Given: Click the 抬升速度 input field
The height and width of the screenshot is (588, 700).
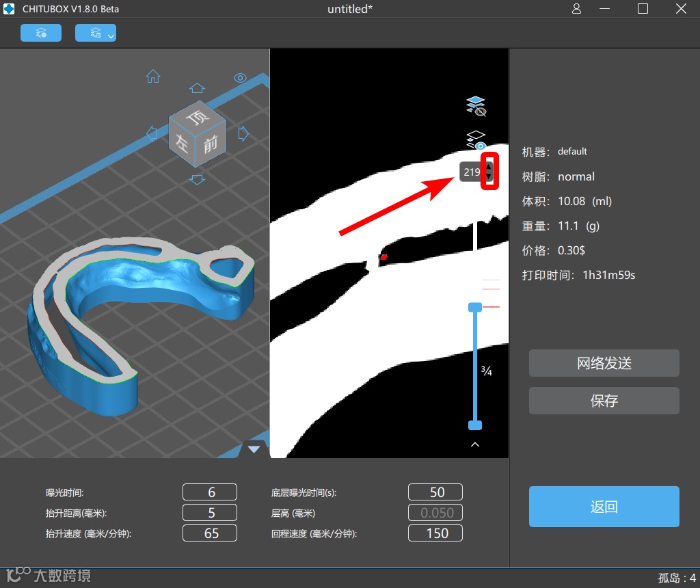Looking at the screenshot, I should [x=210, y=533].
